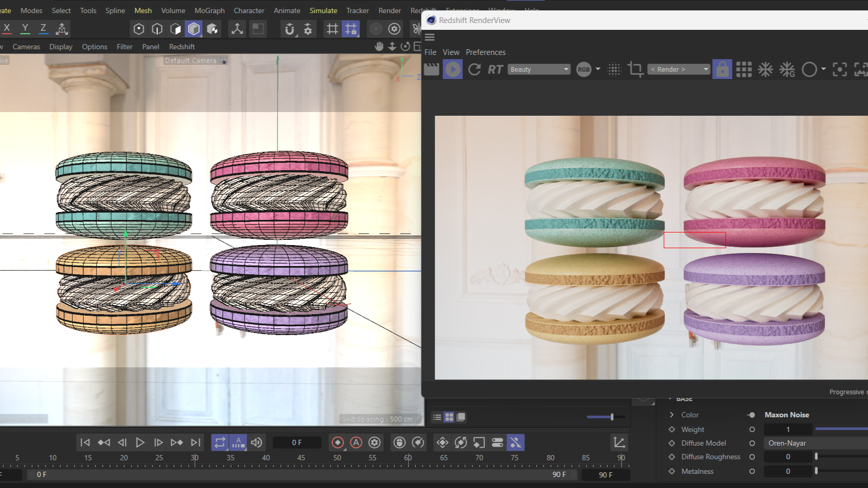Activate the region crop tool in RenderView
Viewport: 868px width, 488px height.
point(635,69)
